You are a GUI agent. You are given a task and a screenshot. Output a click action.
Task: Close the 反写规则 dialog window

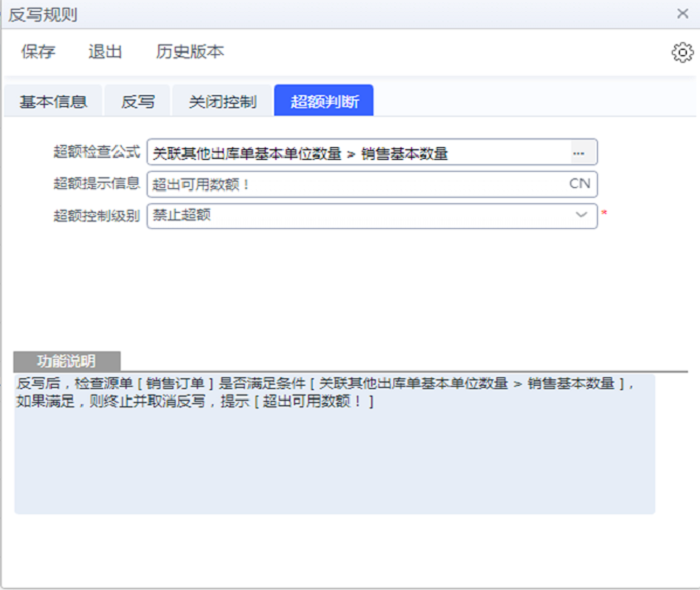point(682,14)
